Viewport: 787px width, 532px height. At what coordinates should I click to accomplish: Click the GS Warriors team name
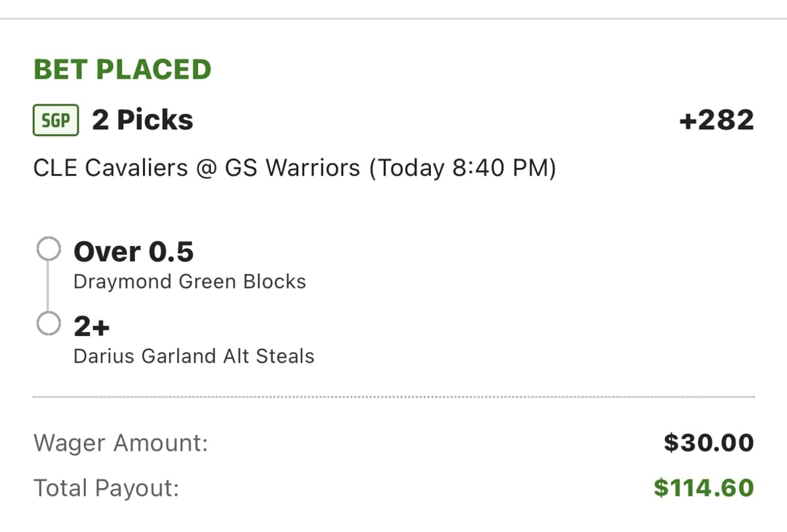point(293,169)
